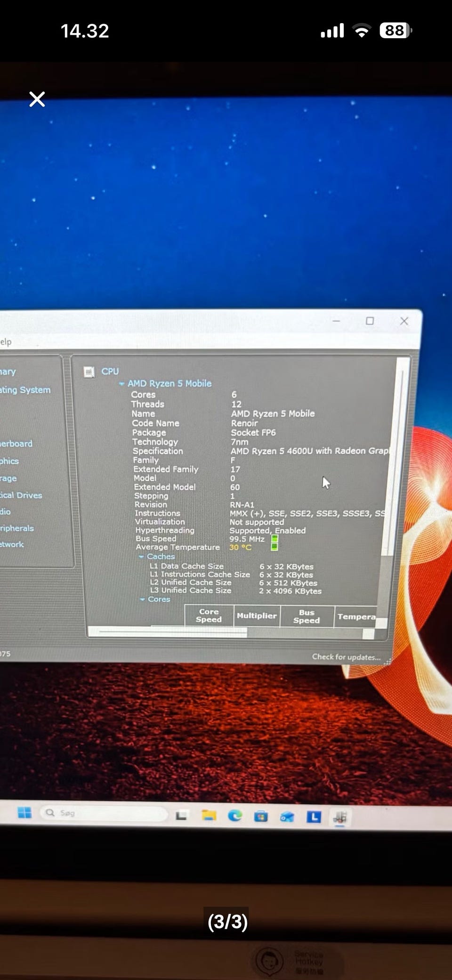Viewport: 452px width, 980px height.
Task: Click the L1 Data Cache Size row
Action: (232, 567)
